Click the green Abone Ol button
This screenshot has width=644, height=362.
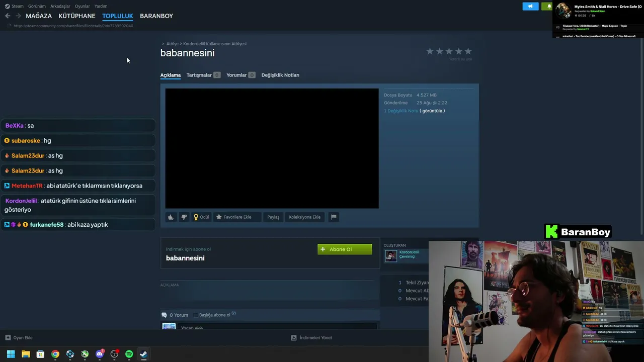[x=345, y=249]
